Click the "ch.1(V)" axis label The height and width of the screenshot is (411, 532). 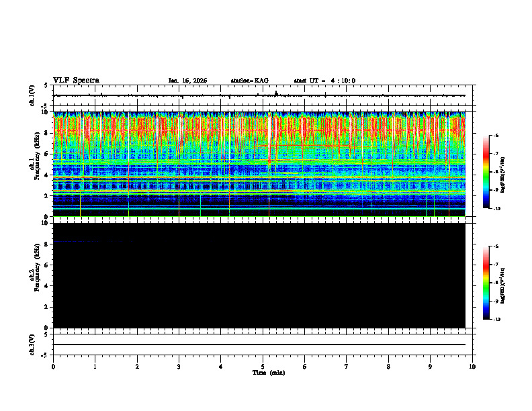[x=32, y=95]
